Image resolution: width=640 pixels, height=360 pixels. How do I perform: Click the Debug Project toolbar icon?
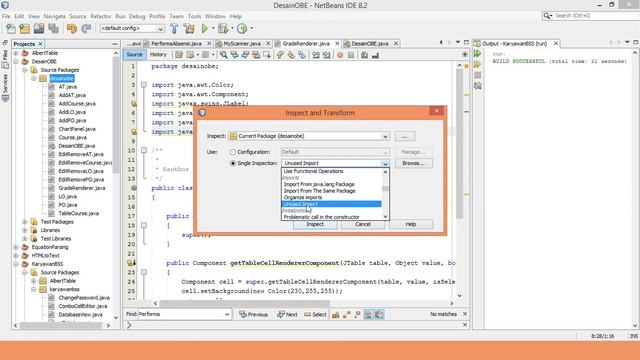click(223, 29)
